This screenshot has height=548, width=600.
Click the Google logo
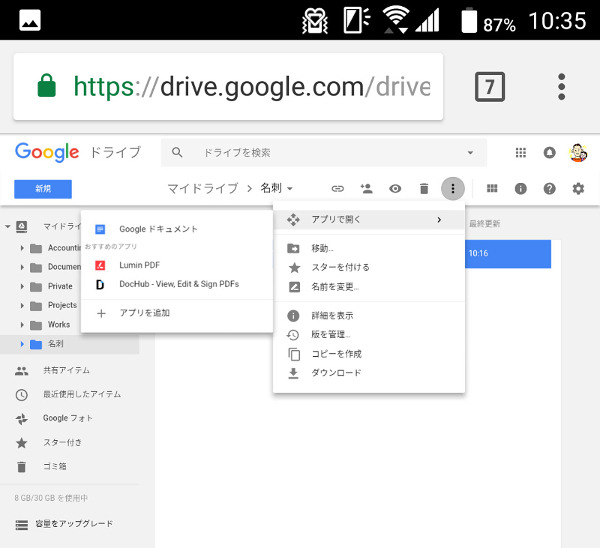[47, 152]
